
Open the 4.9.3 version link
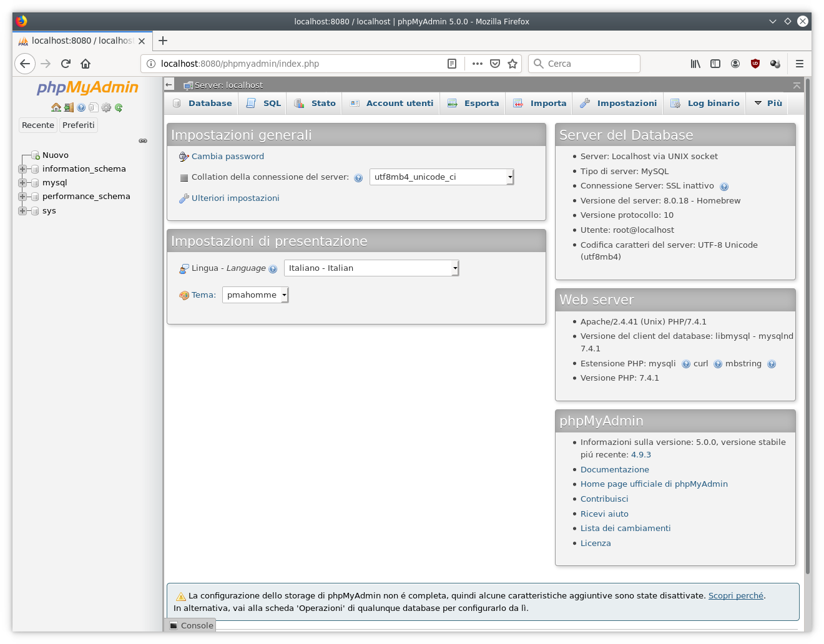(x=641, y=455)
